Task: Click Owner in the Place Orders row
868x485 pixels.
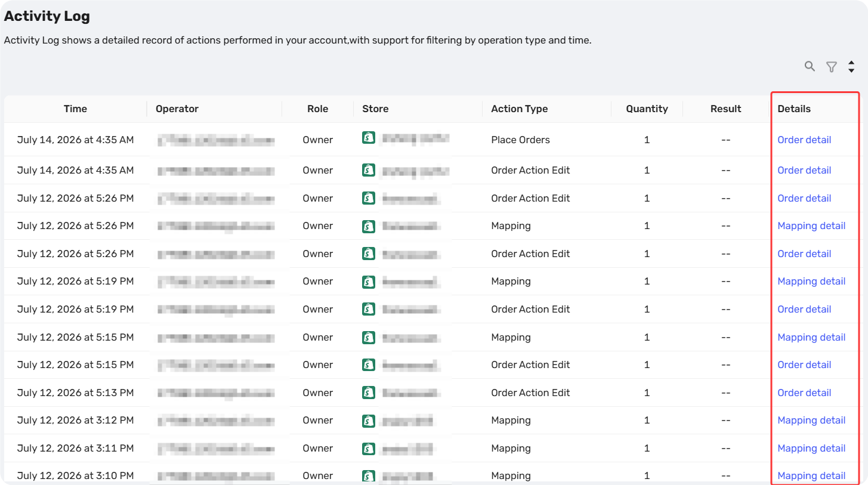Action: (x=317, y=140)
